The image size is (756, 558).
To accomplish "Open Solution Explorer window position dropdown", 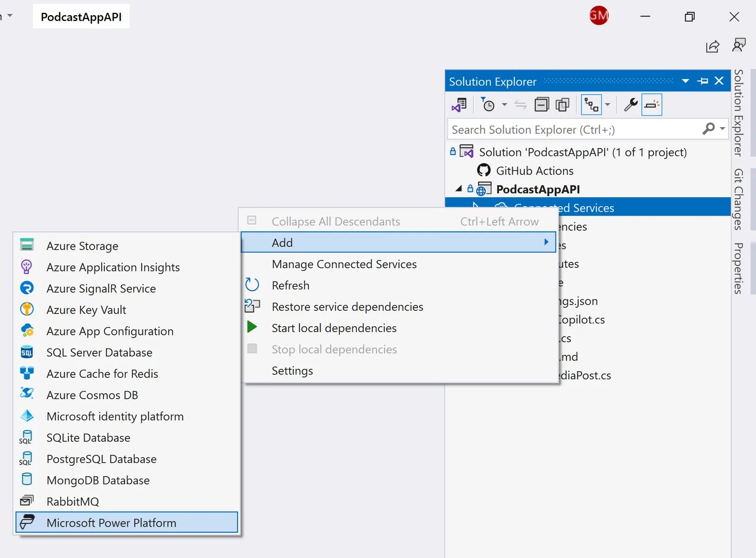I will tap(686, 81).
